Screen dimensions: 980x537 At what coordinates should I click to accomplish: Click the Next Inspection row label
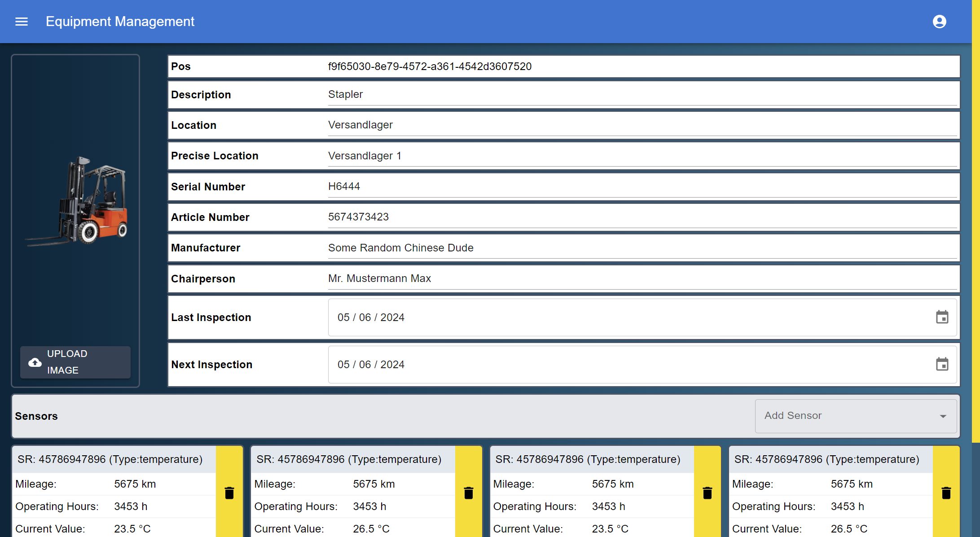[212, 365]
